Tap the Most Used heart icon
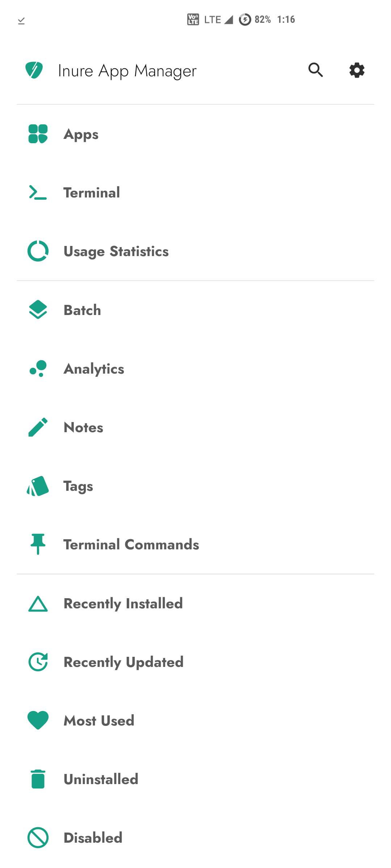Image resolution: width=391 pixels, height=868 pixels. click(38, 720)
